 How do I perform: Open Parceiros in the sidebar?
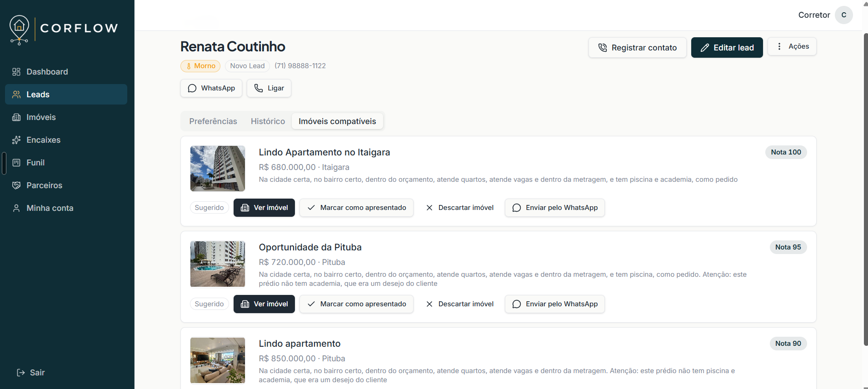point(66,185)
